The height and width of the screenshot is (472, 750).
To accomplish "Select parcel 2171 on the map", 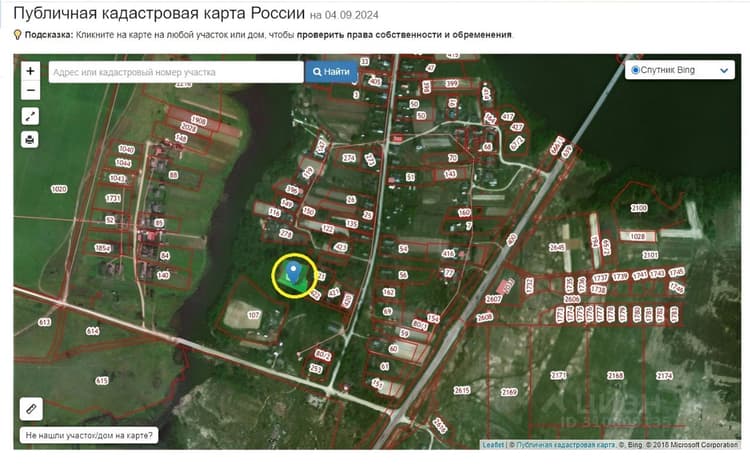I will pyautogui.click(x=558, y=375).
